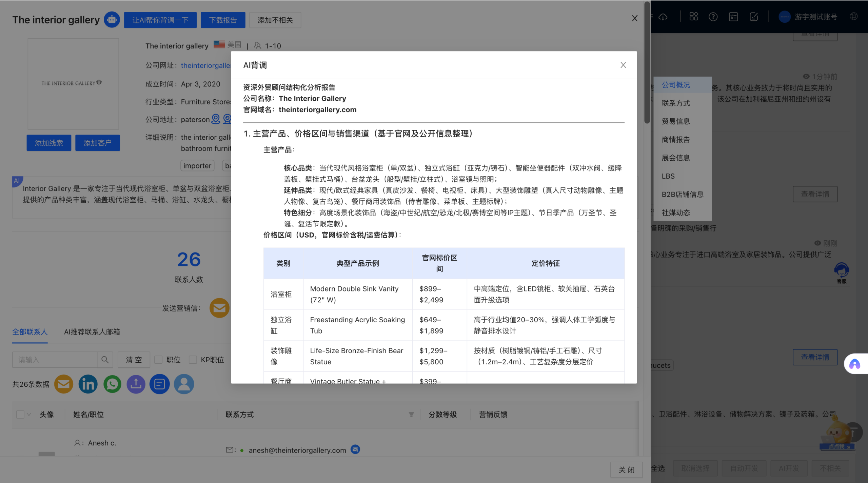Click 下载报告 button

223,20
